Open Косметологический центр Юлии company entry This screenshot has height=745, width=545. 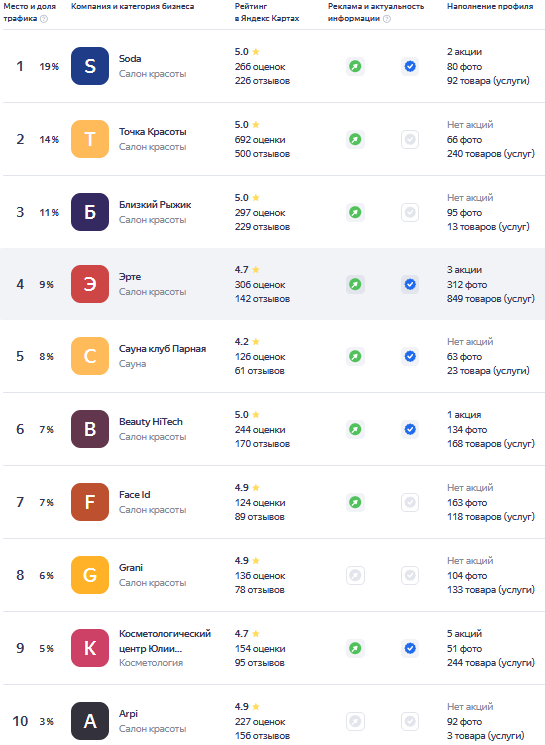165,641
